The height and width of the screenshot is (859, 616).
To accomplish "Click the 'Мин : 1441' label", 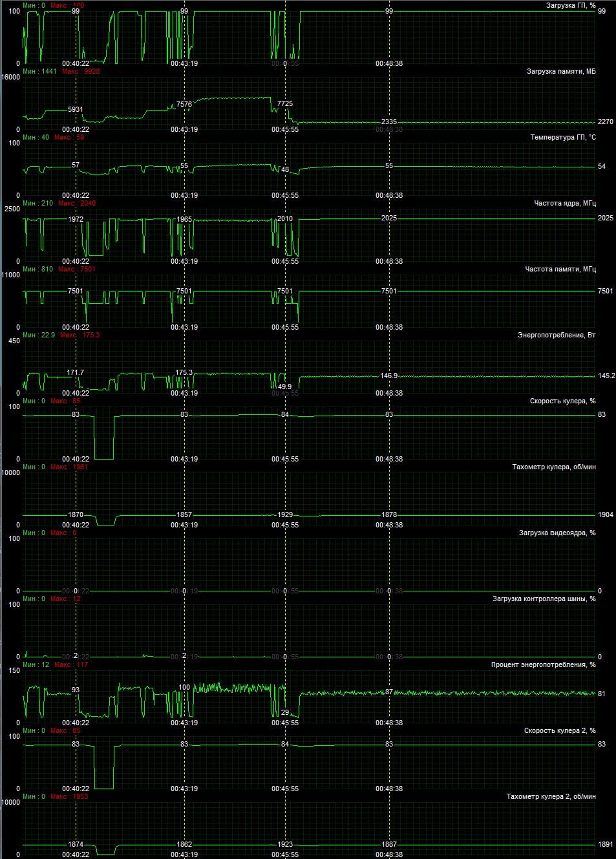I will (40, 71).
